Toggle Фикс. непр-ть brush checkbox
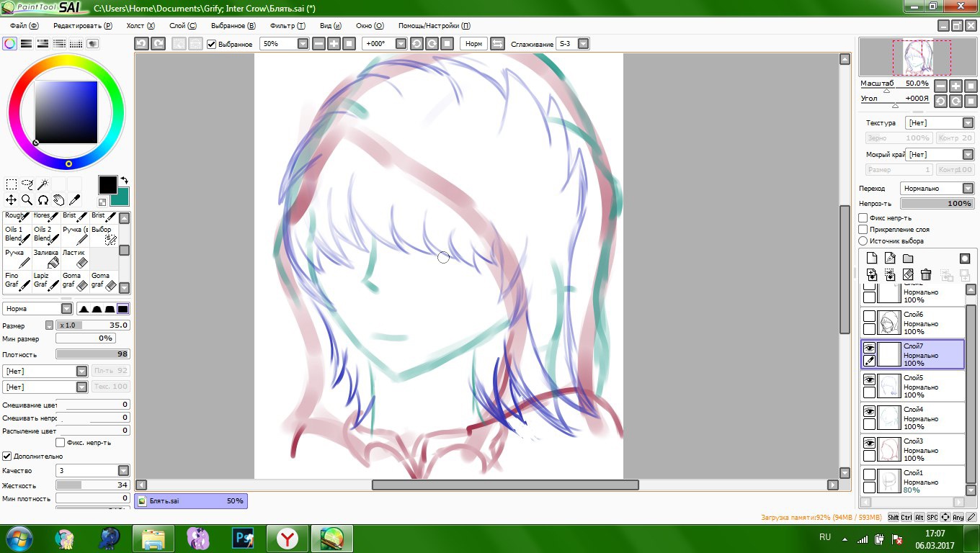This screenshot has height=553, width=980. click(61, 442)
